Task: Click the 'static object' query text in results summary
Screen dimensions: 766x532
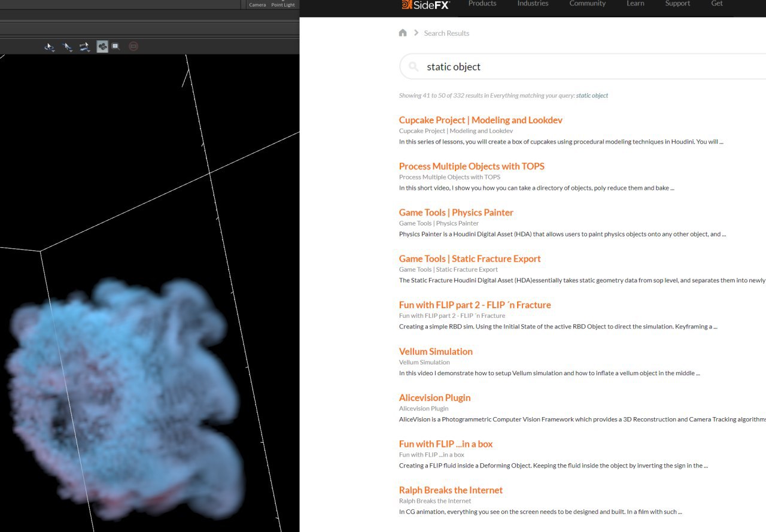Action: tap(592, 96)
